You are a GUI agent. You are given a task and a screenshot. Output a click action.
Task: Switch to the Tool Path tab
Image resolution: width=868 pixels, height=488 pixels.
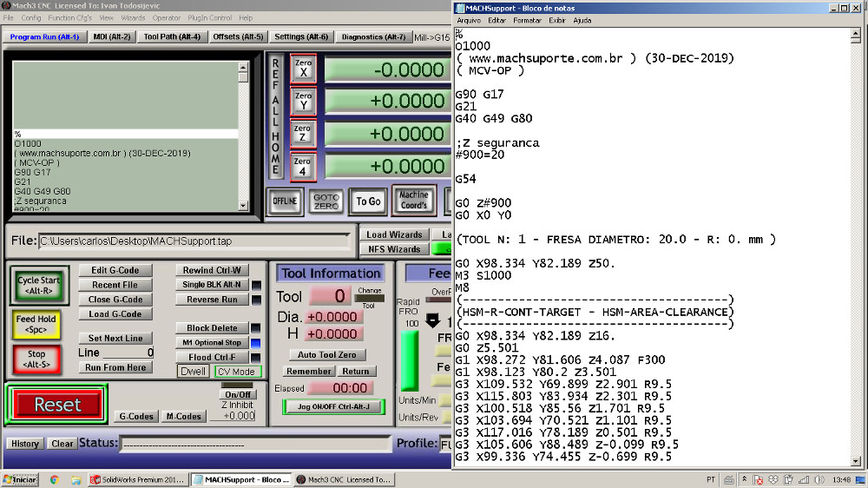point(172,37)
